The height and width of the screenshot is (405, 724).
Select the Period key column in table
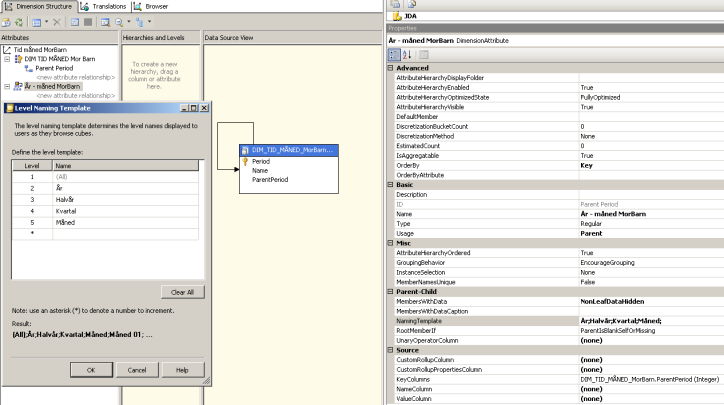(261, 162)
